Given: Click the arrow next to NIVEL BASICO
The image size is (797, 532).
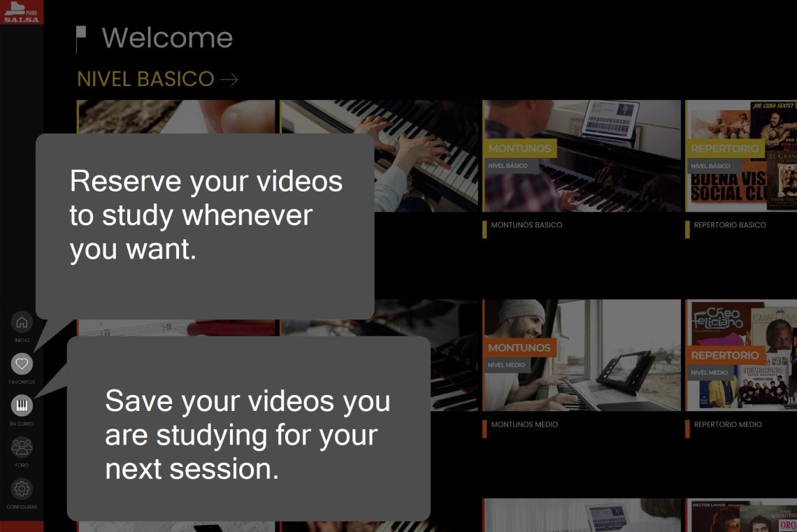Looking at the screenshot, I should click(229, 79).
